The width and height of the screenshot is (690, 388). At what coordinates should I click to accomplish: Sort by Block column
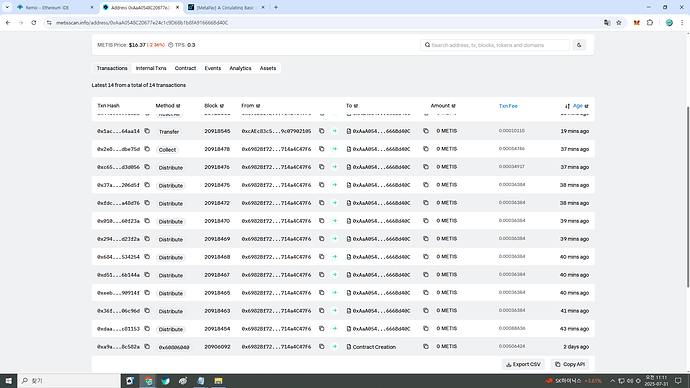pyautogui.click(x=222, y=106)
